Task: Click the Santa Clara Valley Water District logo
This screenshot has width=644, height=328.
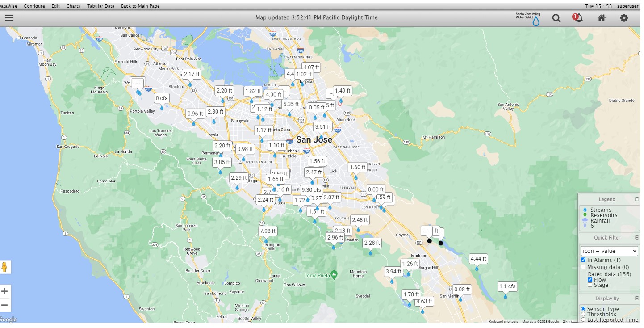Action: [x=528, y=18]
